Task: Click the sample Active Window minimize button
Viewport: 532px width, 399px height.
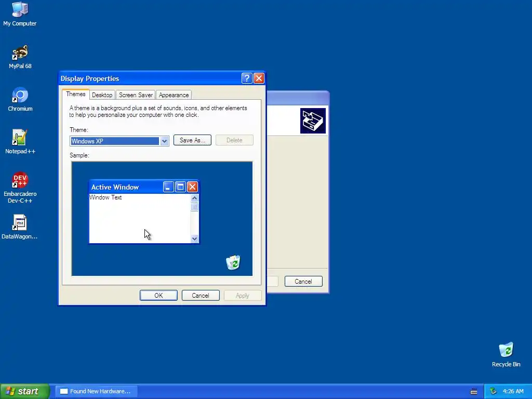Action: pos(168,187)
